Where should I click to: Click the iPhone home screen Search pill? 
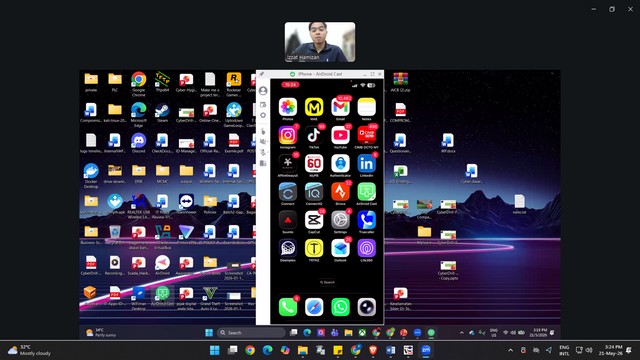[327, 282]
